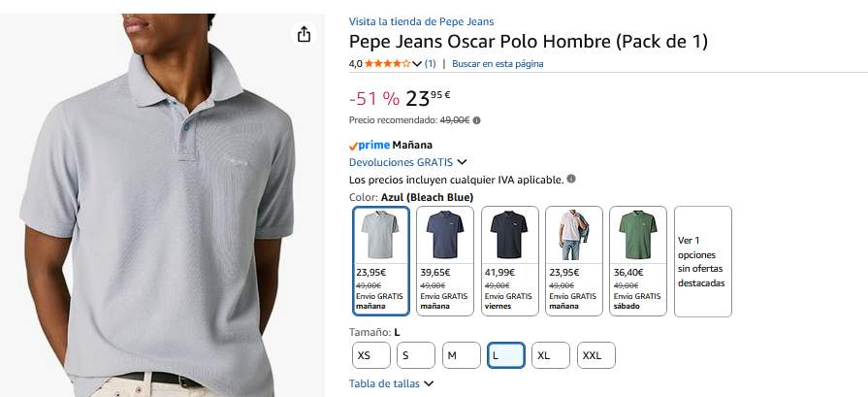Open the ratings popover chevron
Viewport: 868px width, 397px height.
click(x=417, y=64)
